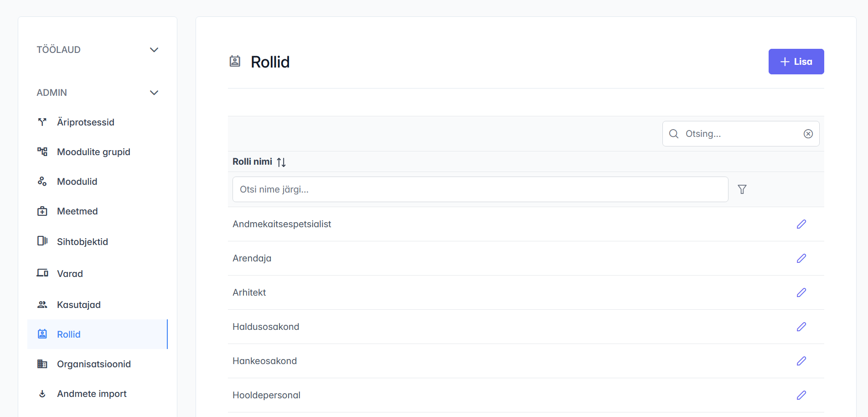Select Kasutajad from the sidebar
This screenshot has height=417, width=868.
[x=78, y=305]
